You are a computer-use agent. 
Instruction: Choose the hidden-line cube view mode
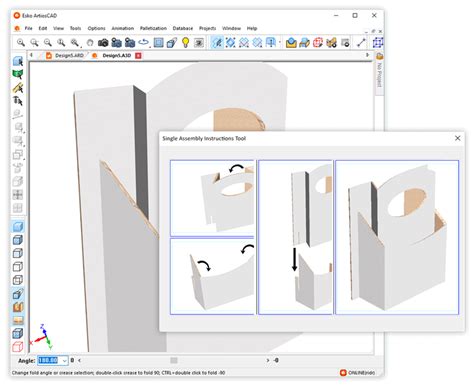(x=18, y=253)
